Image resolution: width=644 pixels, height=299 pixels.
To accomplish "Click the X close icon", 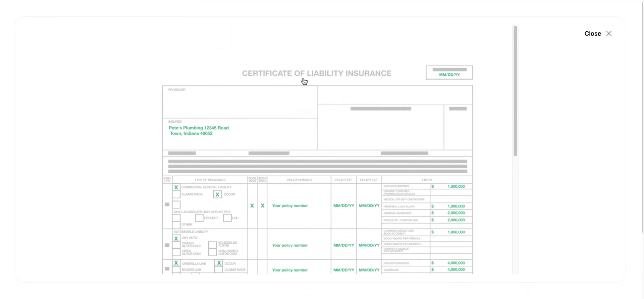I will click(609, 34).
